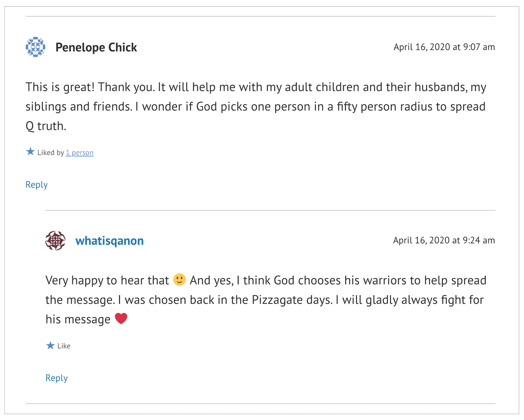524x420 pixels.
Task: Open the 9:07 am comment timestamp
Action: (444, 47)
